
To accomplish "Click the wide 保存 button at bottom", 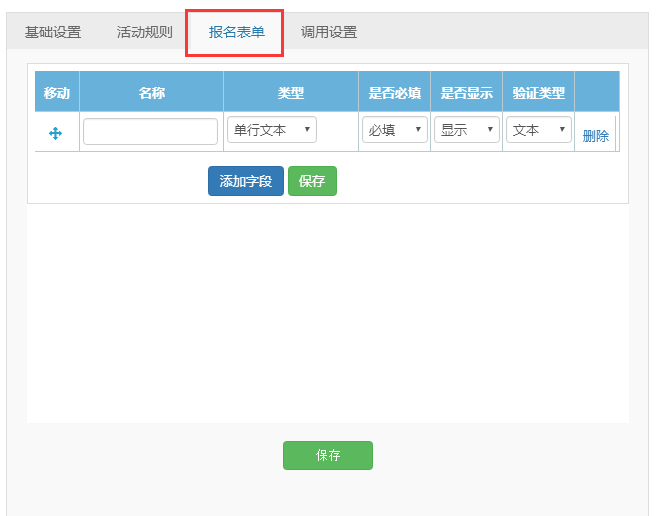I will [328, 455].
